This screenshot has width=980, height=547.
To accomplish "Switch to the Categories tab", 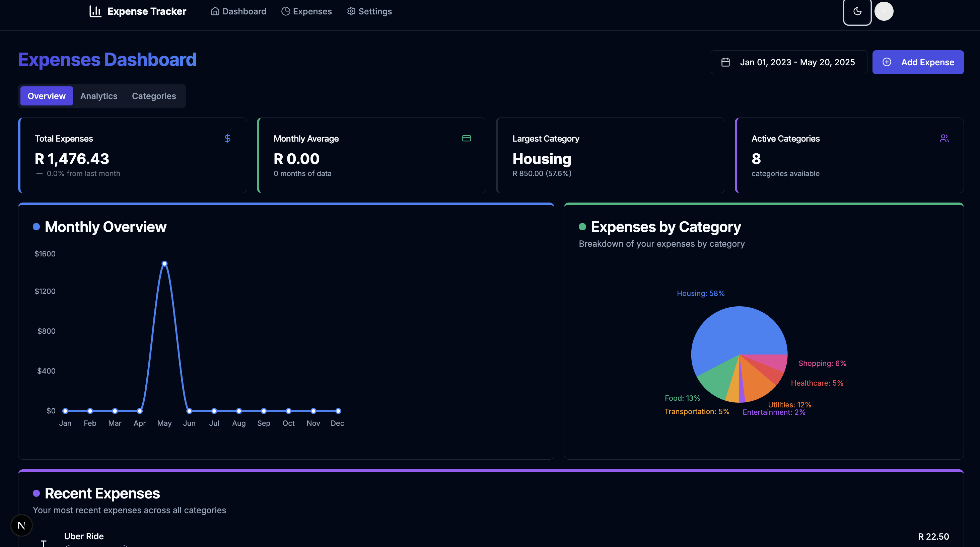I will 154,96.
